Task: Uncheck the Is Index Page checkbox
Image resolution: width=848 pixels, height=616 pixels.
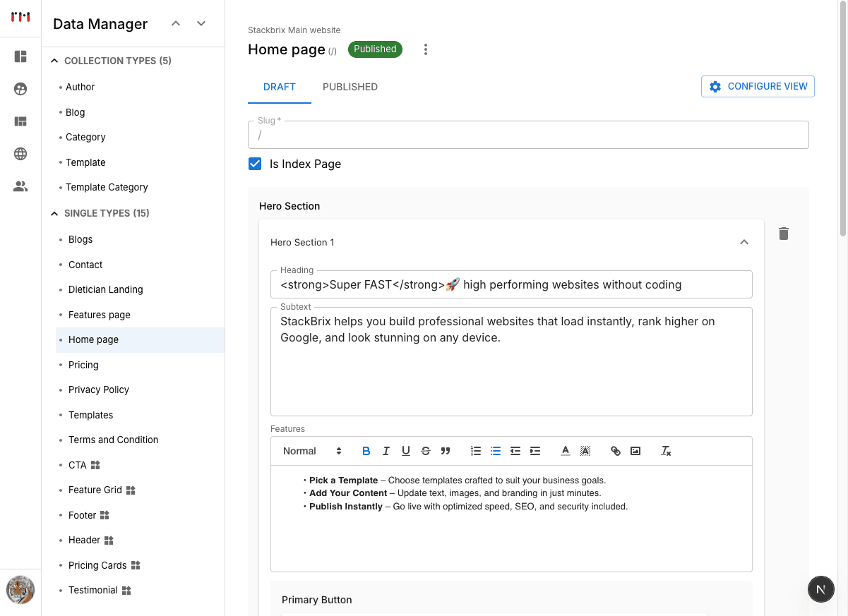Action: tap(255, 164)
